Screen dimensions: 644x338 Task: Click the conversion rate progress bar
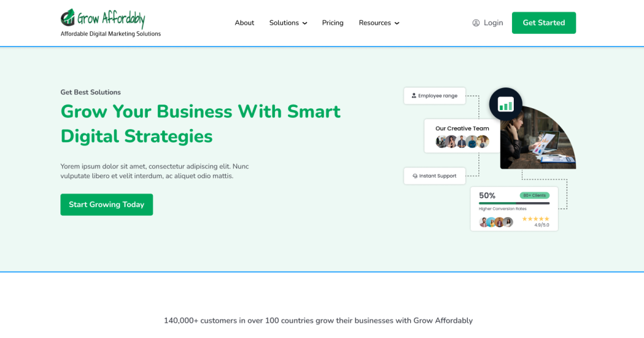(514, 203)
